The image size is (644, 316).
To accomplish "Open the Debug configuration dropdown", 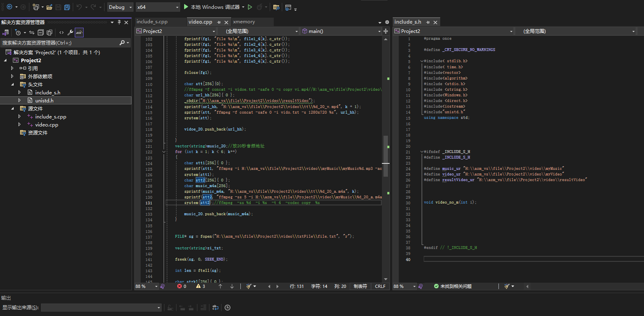I will 120,7.
